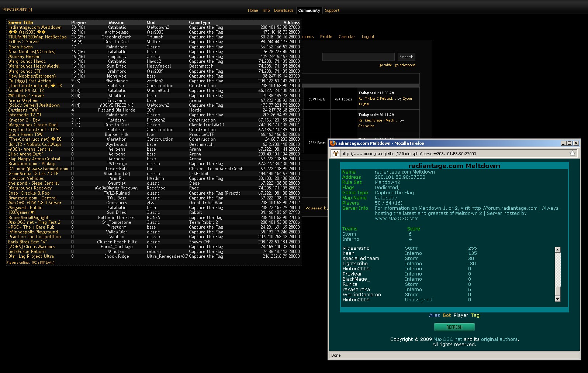The image size is (588, 373).
Task: Click the Logout link
Action: pyautogui.click(x=368, y=37)
